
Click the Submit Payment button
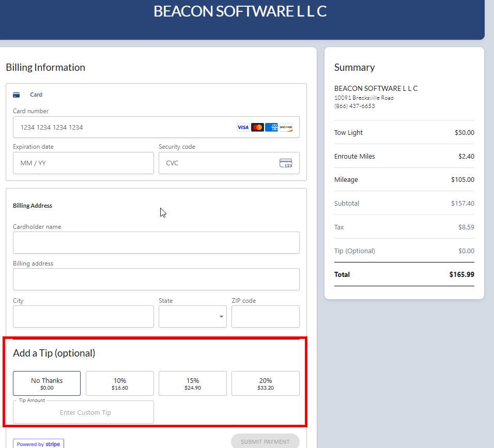point(265,441)
